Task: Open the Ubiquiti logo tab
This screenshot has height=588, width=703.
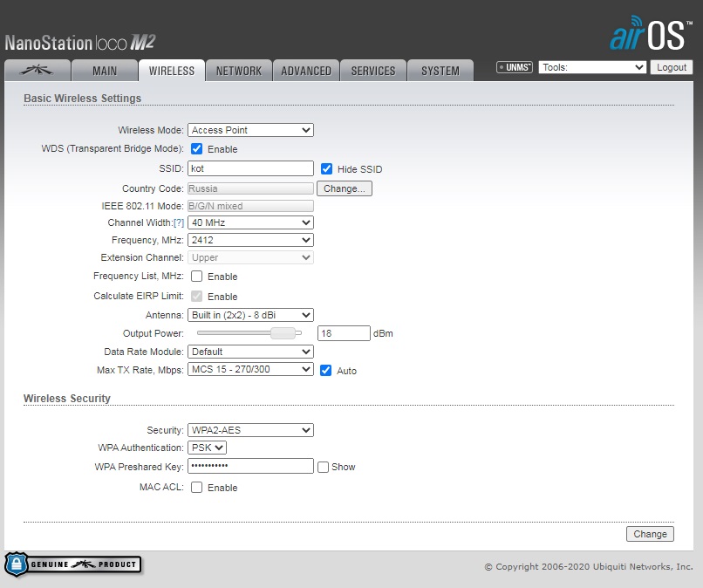Action: (x=38, y=71)
